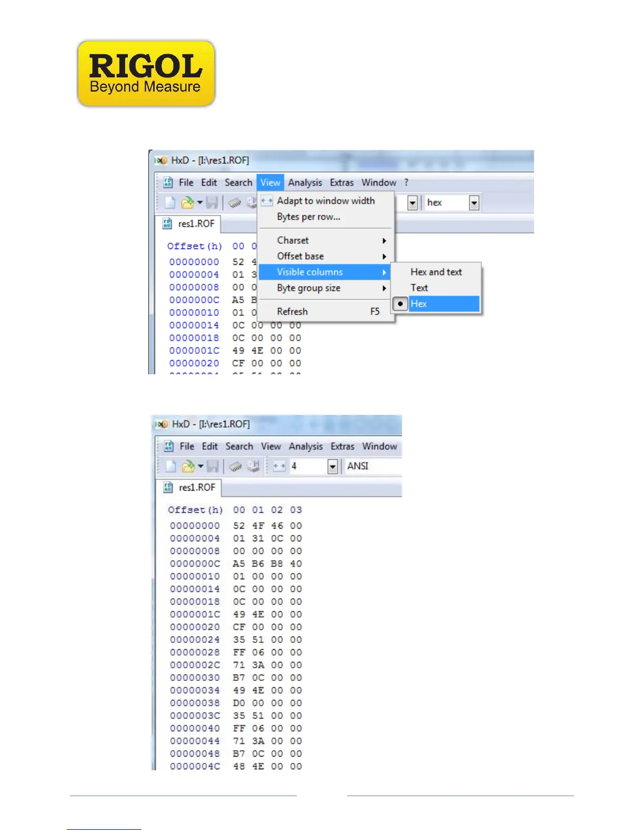
Task: Choose Adapt to window width from View menu
Action: point(326,201)
